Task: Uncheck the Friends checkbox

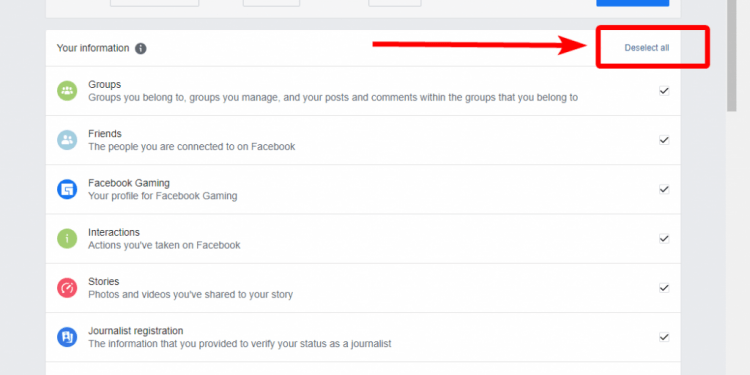Action: (664, 140)
